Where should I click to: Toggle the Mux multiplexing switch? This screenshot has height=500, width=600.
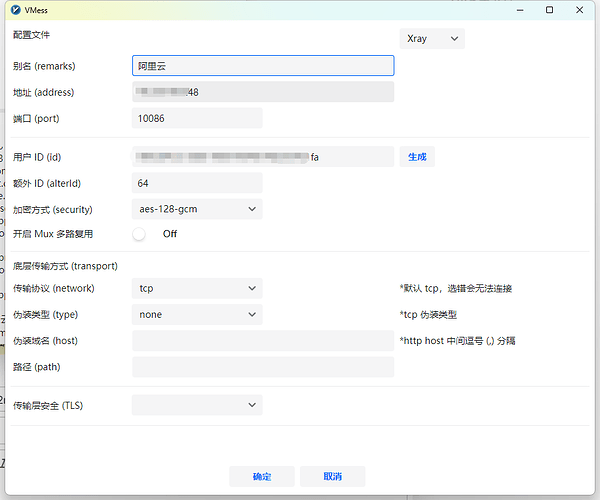coord(139,234)
